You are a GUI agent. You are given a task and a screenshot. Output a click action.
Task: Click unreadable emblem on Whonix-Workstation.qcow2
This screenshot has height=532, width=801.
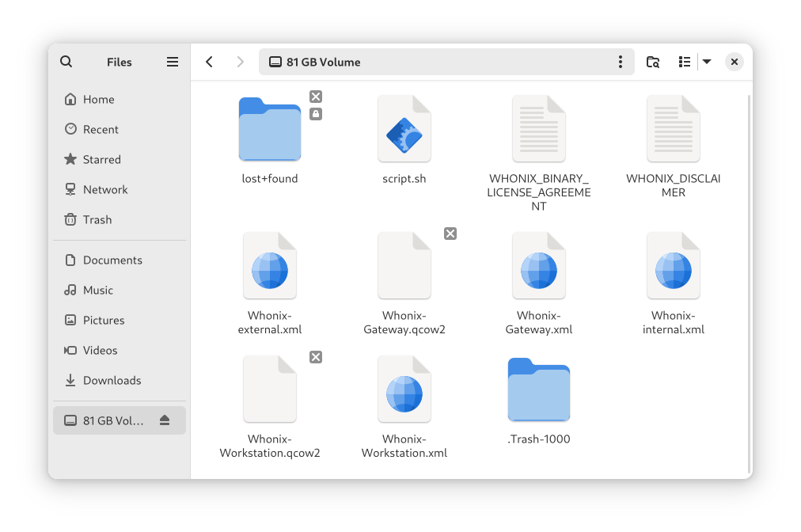pyautogui.click(x=316, y=357)
